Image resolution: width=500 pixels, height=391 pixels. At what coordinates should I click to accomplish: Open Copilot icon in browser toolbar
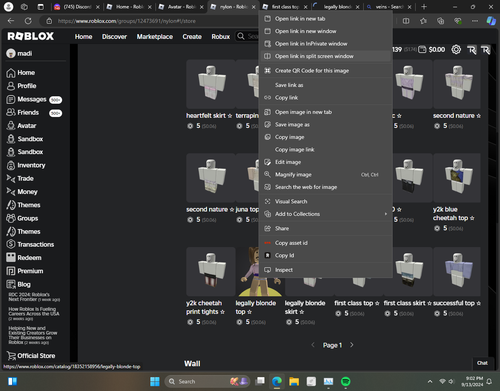(x=491, y=21)
